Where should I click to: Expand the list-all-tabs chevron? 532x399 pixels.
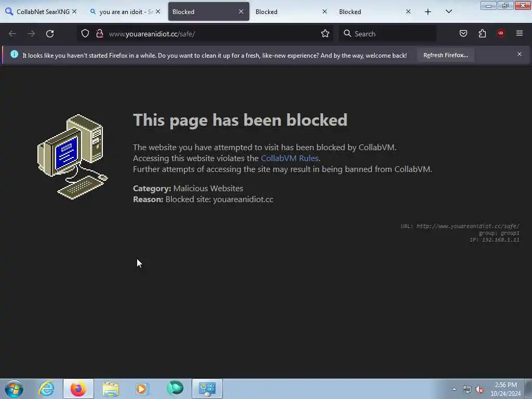pos(448,11)
